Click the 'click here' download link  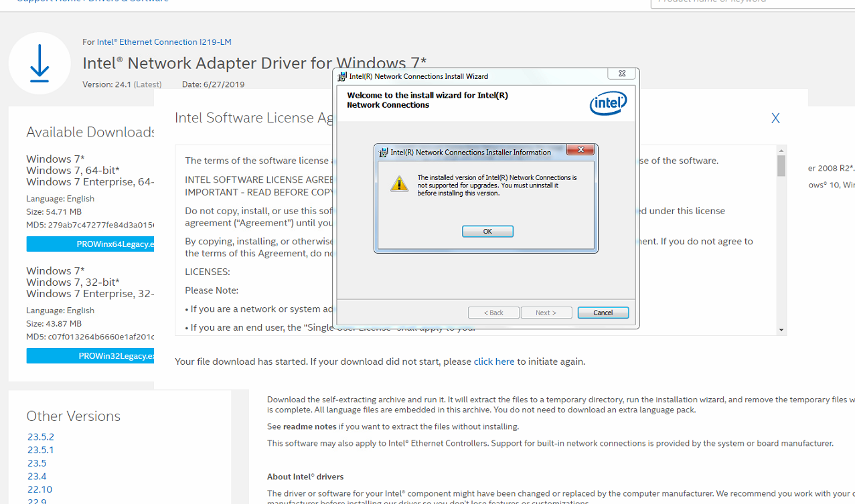pyautogui.click(x=494, y=361)
